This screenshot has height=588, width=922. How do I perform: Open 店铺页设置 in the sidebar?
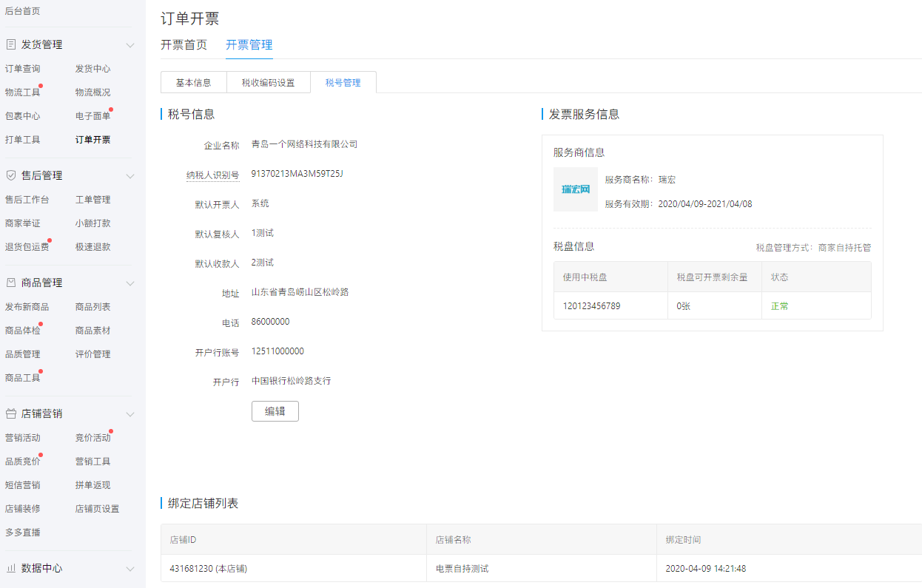coord(98,509)
